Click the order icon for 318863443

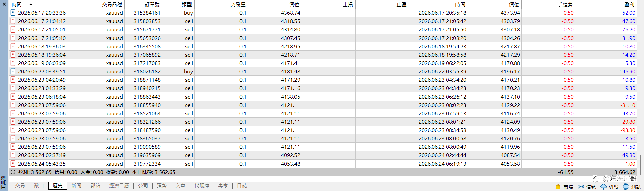(13, 97)
